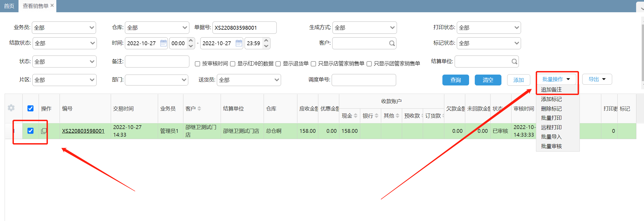Open order link XS220803598001

(x=83, y=131)
